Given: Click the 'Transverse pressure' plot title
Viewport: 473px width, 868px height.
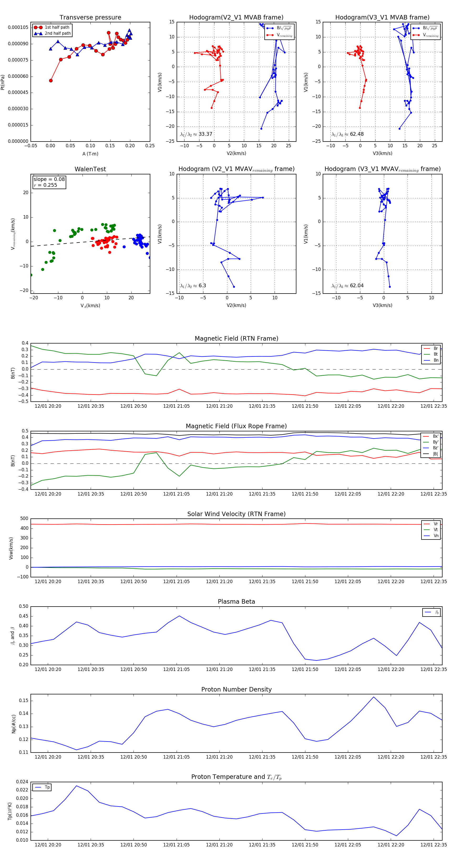Looking at the screenshot, I should [x=90, y=18].
